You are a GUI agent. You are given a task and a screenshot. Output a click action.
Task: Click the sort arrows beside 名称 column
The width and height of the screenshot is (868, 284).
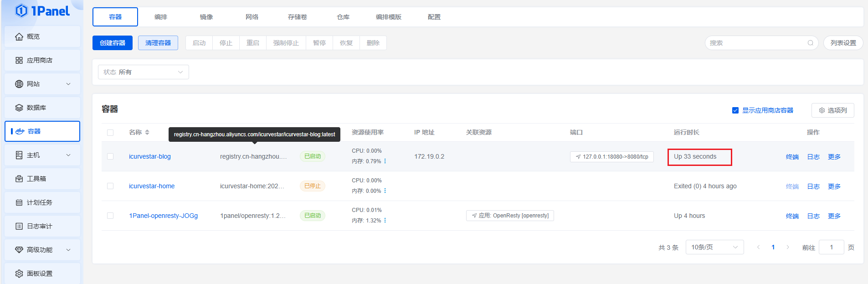tap(147, 132)
